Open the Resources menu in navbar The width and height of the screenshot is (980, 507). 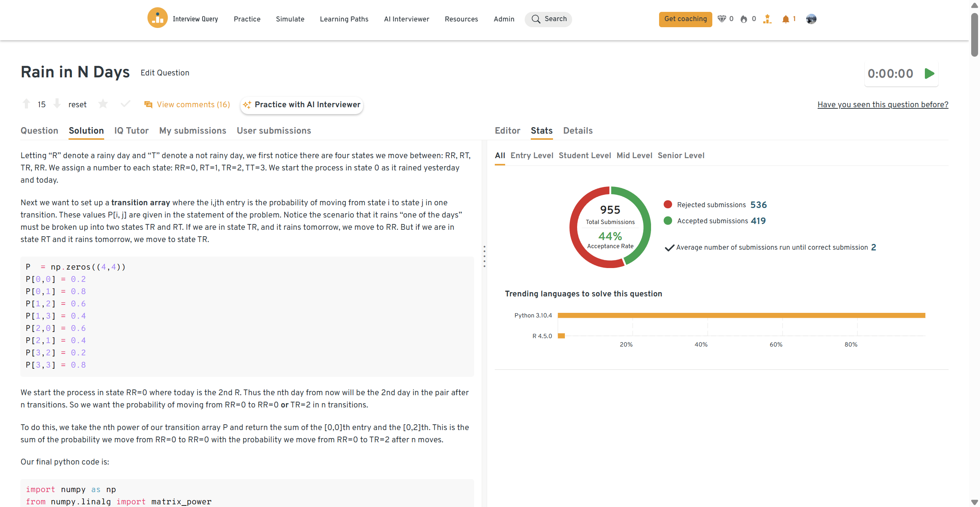pyautogui.click(x=461, y=19)
